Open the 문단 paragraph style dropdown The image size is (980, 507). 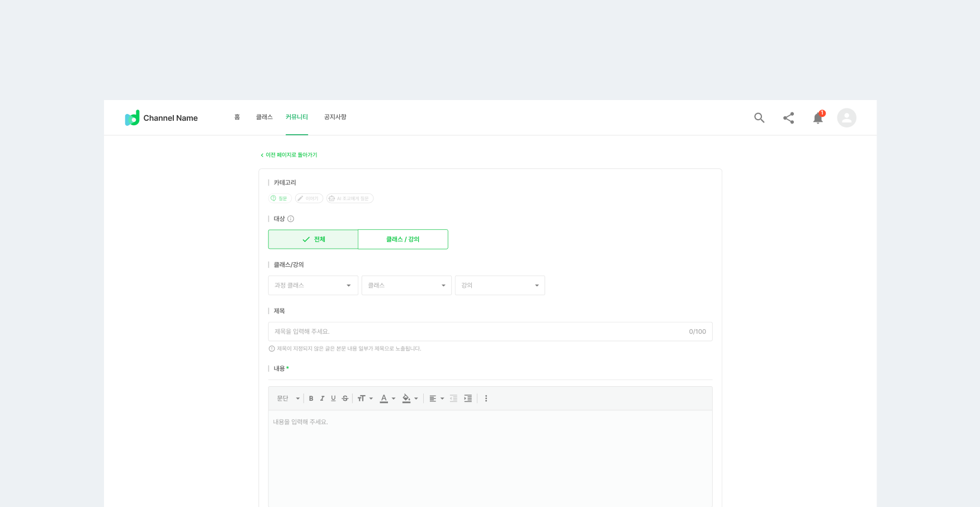click(288, 399)
